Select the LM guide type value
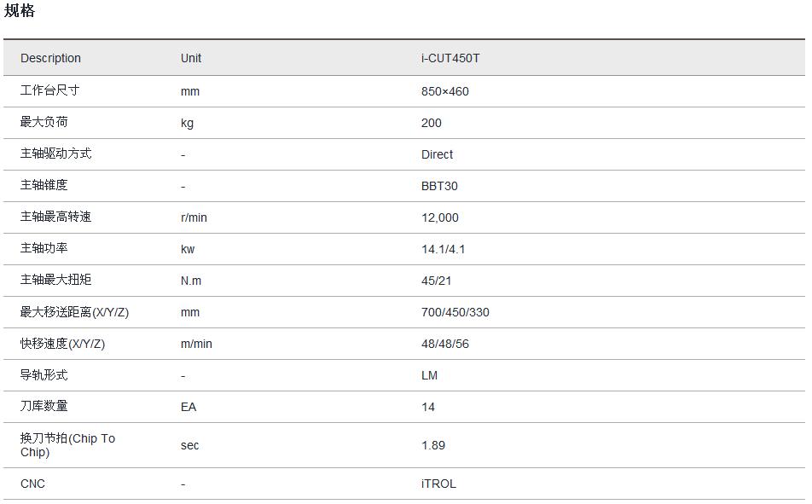 click(429, 375)
